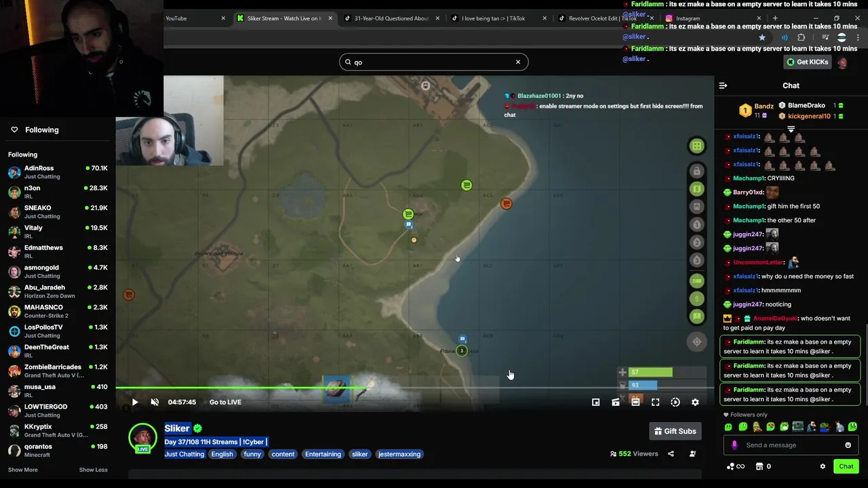Enable picture-in-picture mini player
This screenshot has width=868, height=488.
[x=595, y=402]
